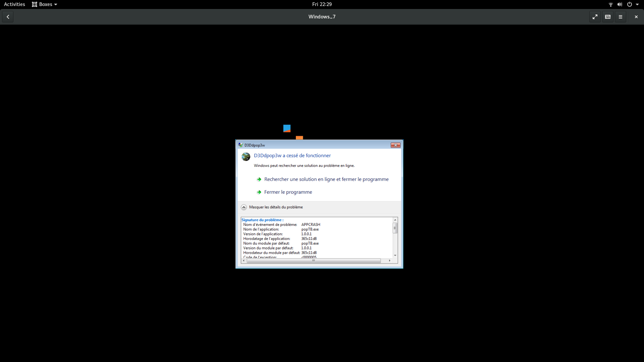The width and height of the screenshot is (644, 362).
Task: Click the vertical scrollbar thumb in details
Action: 395,228
